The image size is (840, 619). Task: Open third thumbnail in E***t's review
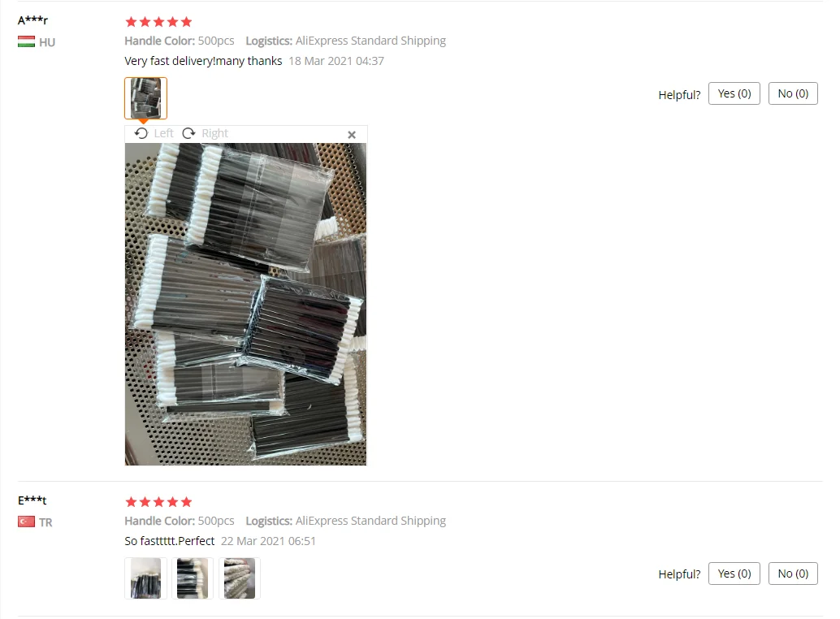[240, 578]
